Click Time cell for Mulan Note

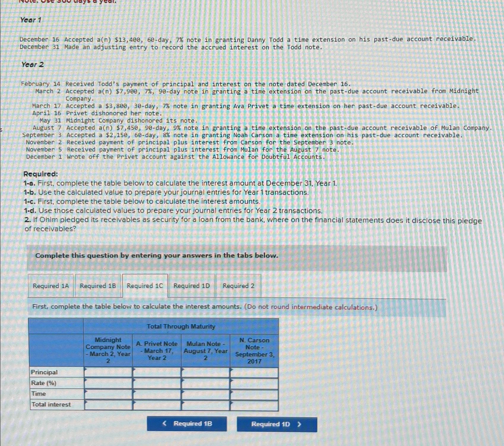[x=206, y=394]
